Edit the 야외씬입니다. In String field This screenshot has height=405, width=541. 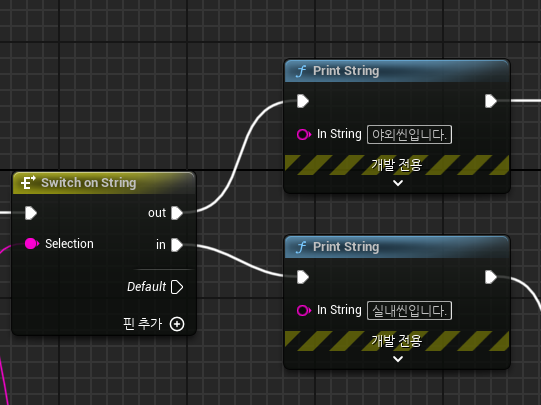pyautogui.click(x=409, y=135)
